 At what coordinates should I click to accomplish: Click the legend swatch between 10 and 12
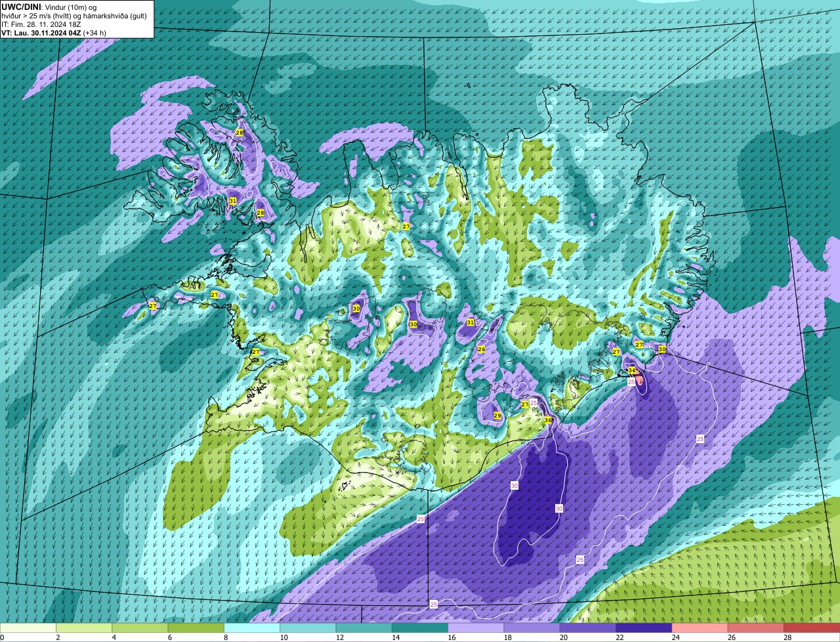point(308,628)
